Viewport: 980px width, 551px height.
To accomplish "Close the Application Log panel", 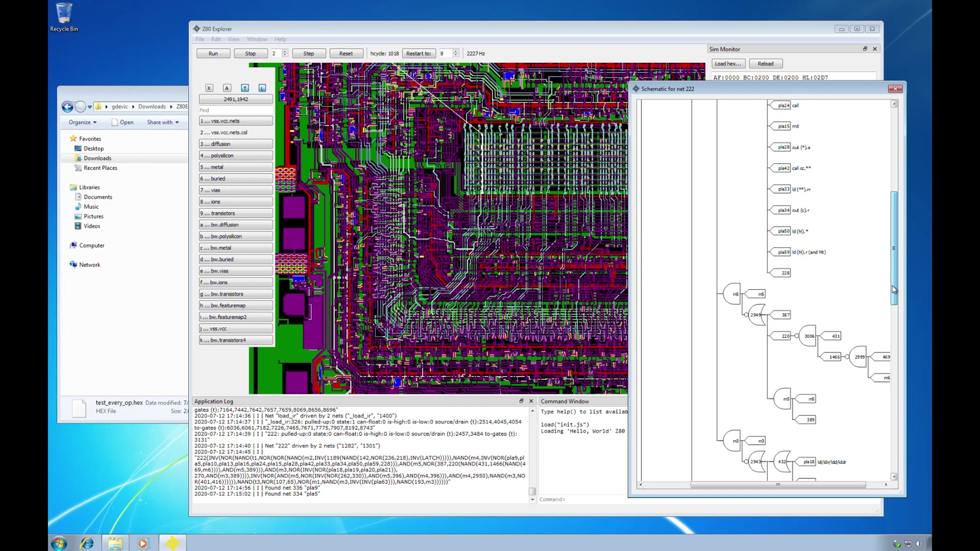I will point(531,401).
